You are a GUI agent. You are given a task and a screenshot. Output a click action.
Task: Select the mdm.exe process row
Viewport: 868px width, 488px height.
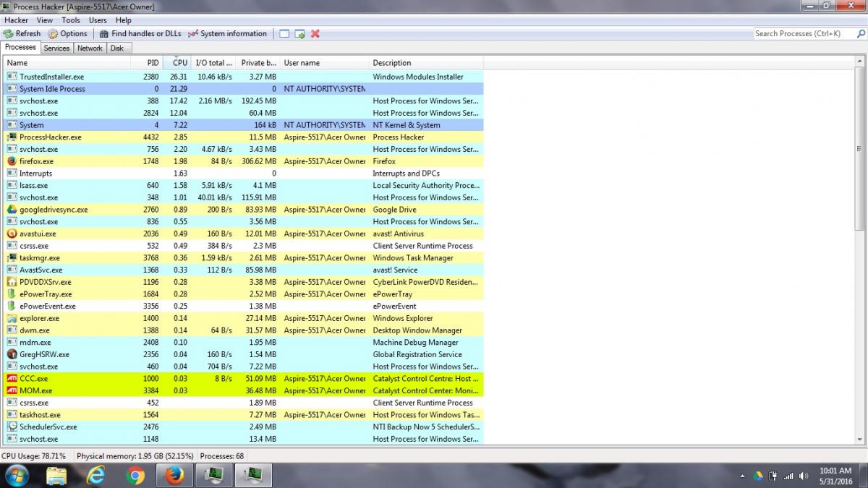coord(243,343)
